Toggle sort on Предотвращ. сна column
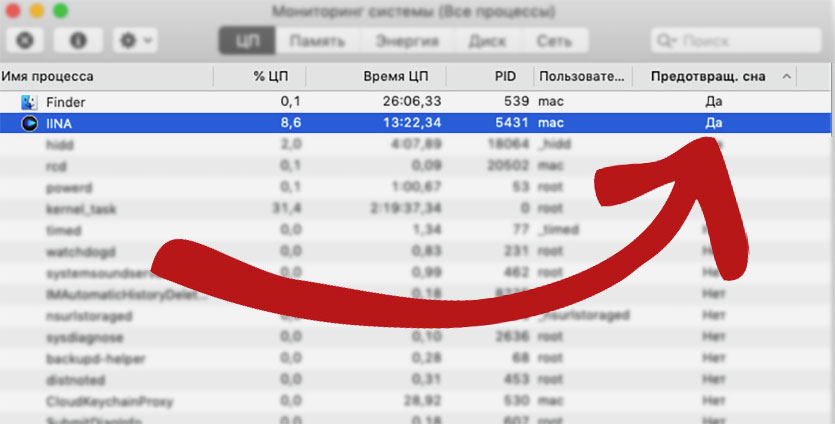This screenshot has width=835, height=424. [715, 77]
